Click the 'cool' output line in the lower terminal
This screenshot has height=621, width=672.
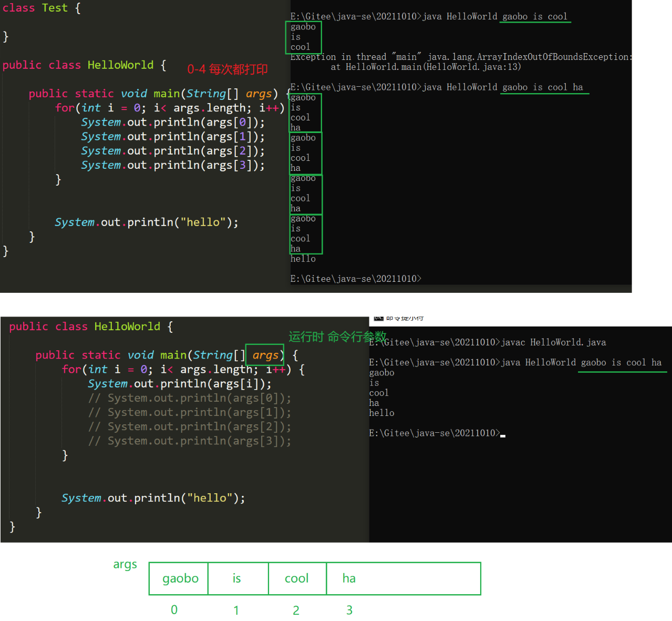pos(379,393)
